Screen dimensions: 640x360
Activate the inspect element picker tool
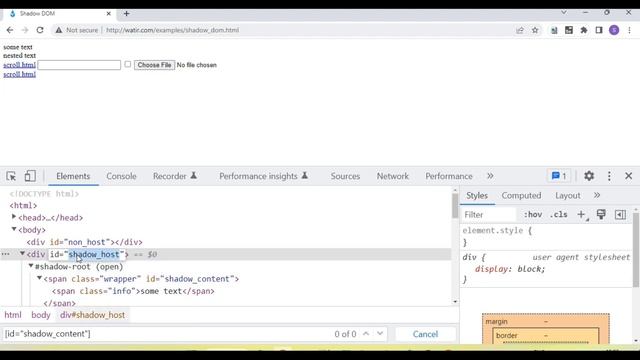[11, 176]
